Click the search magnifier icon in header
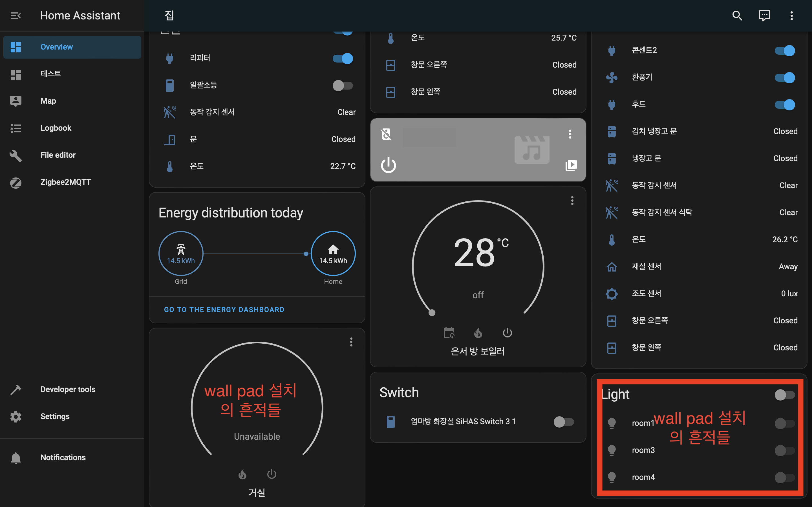This screenshot has width=812, height=507. pos(737,15)
